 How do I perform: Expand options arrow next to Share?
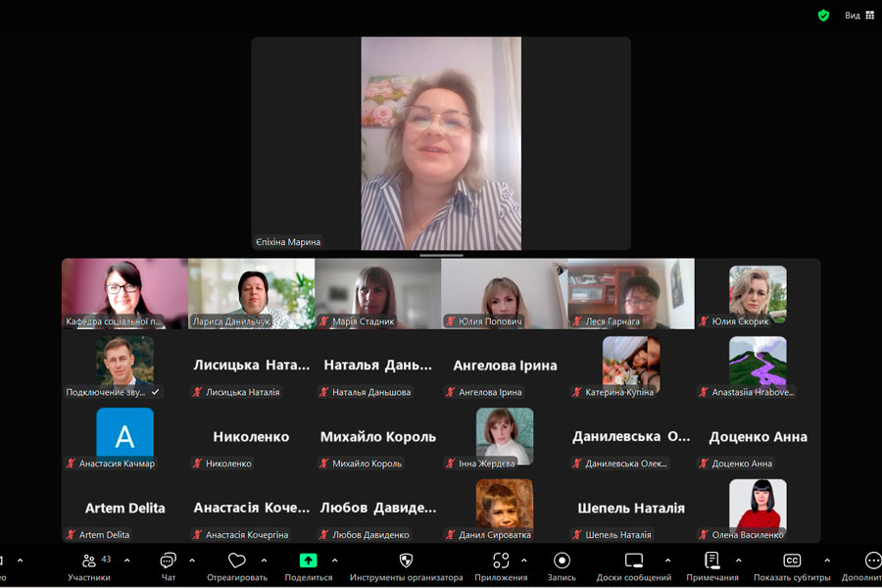(x=335, y=561)
